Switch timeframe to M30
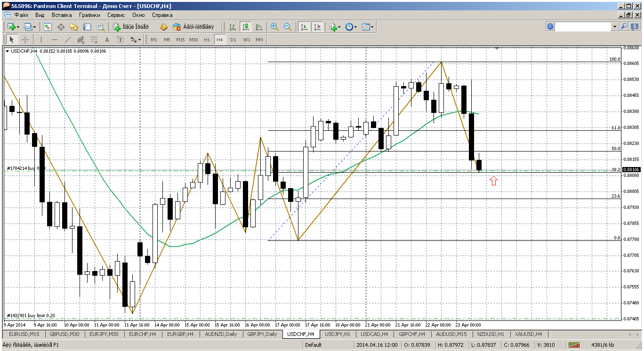Screen dimensions: 644x351 click(x=193, y=40)
